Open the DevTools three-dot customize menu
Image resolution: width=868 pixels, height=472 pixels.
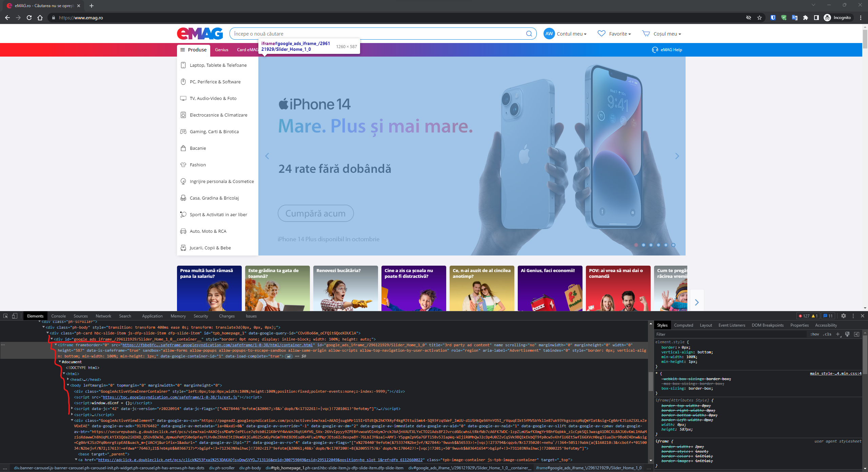point(853,316)
